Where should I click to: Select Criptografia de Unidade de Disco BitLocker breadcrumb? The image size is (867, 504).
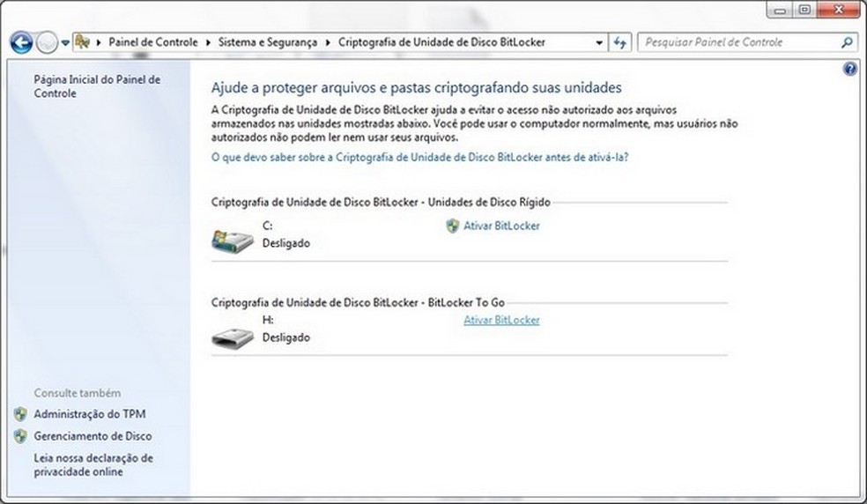(x=441, y=42)
